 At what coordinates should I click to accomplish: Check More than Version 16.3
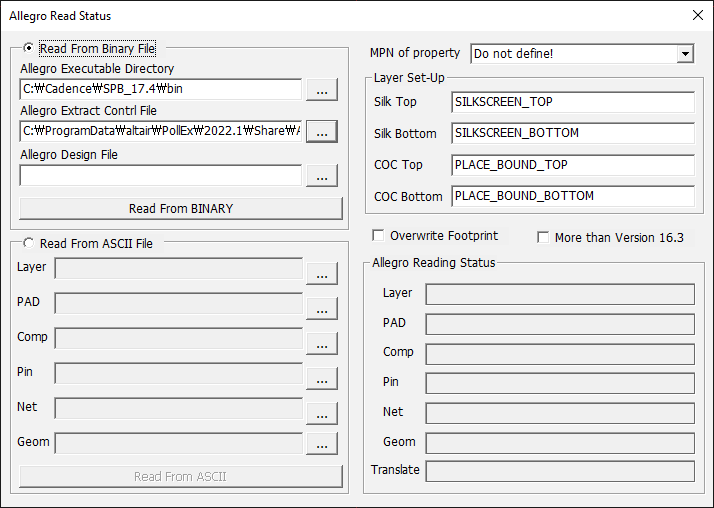543,237
